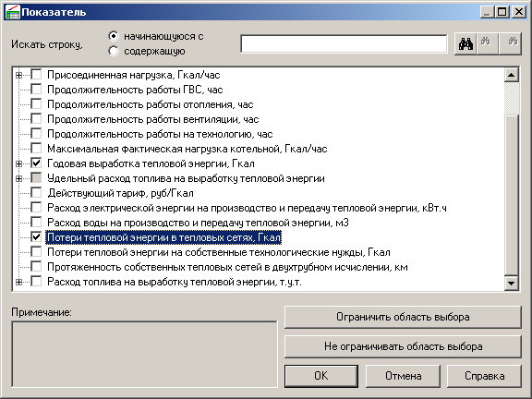Screen dimensions: 532x399
Task: Check 'Продолжительность работы ГВС, час' box
Action: point(36,90)
